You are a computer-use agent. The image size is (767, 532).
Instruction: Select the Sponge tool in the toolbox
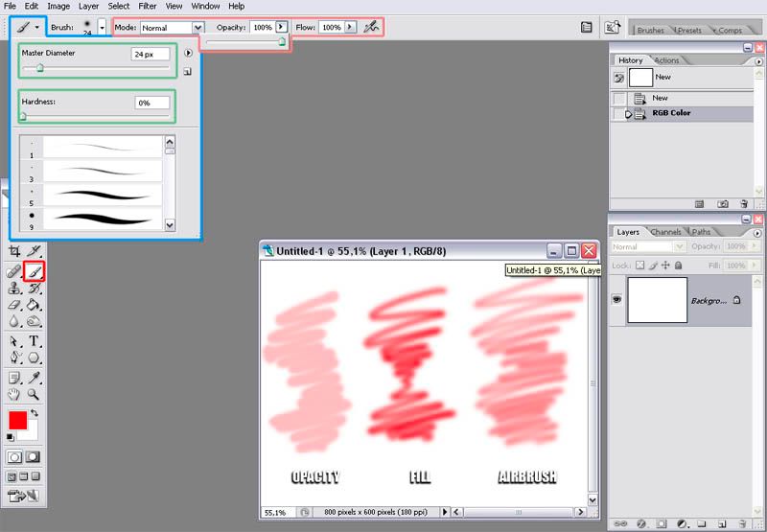[x=34, y=322]
